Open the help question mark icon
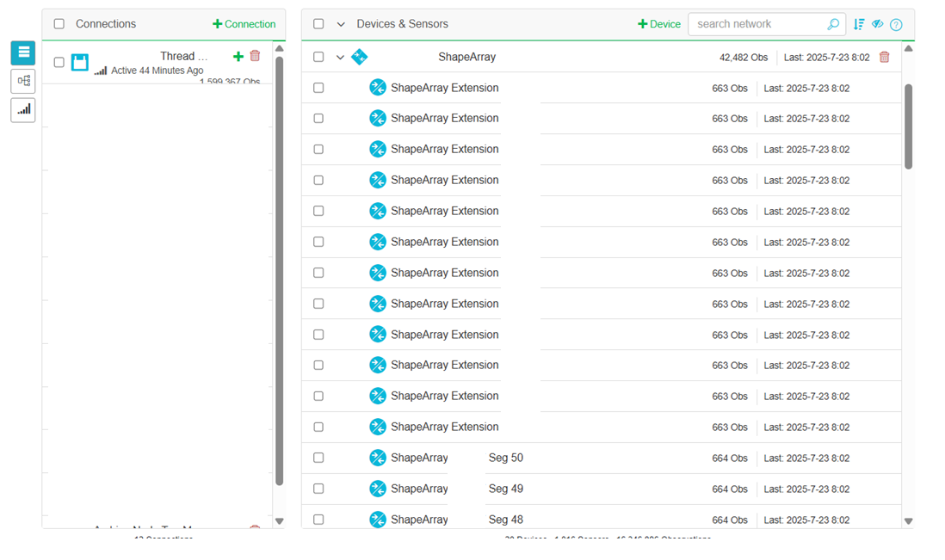 (896, 25)
